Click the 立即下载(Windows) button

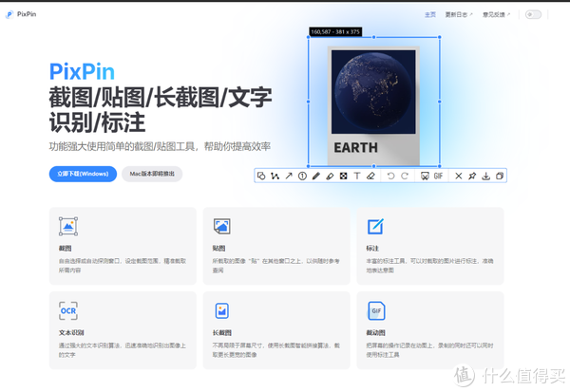pyautogui.click(x=83, y=174)
